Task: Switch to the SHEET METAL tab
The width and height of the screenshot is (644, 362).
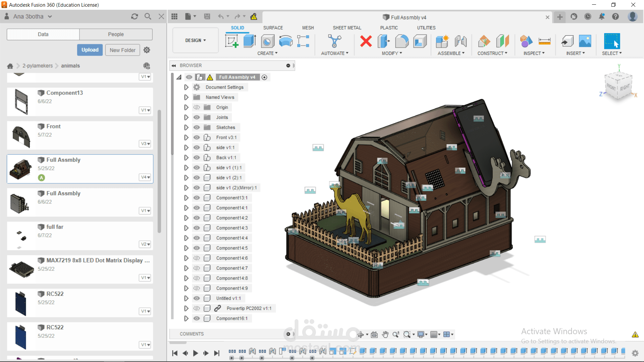Action: point(347,28)
